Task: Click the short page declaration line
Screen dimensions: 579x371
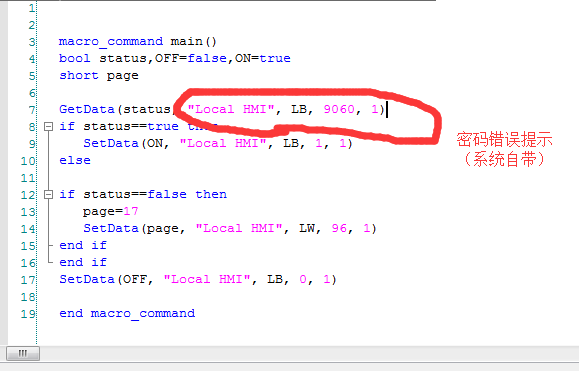Action: [99, 76]
